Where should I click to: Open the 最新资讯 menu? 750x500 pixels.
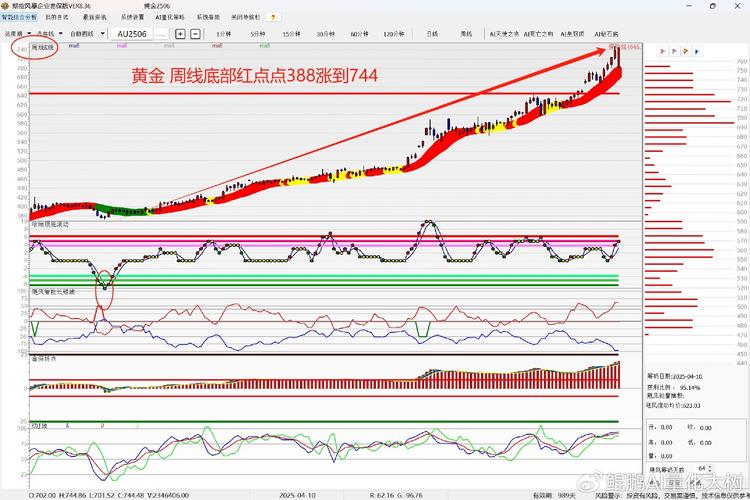pyautogui.click(x=95, y=17)
